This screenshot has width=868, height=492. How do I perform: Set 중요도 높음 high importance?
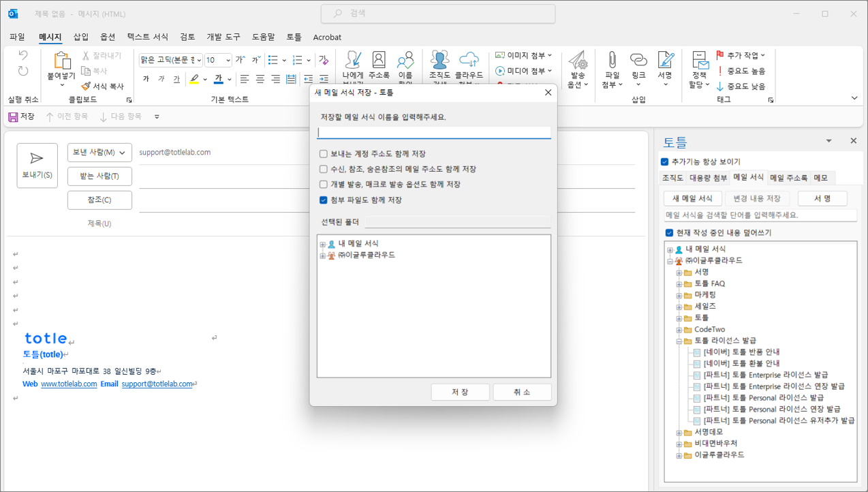pyautogui.click(x=741, y=71)
